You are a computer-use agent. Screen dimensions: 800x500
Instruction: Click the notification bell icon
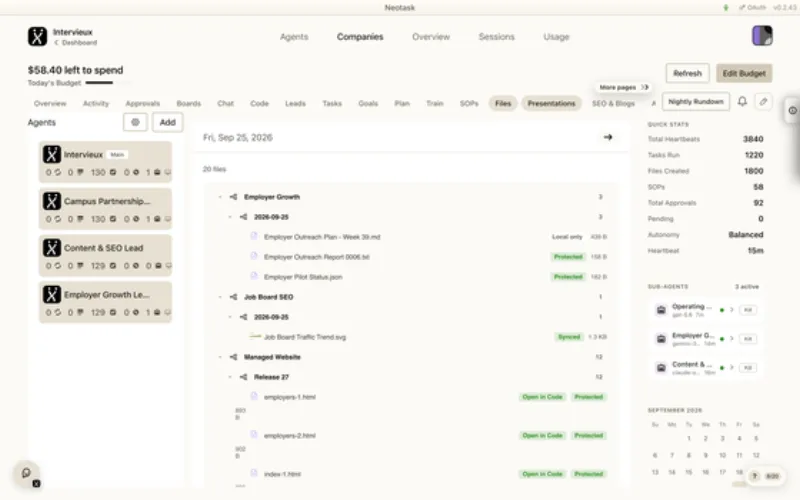pos(742,102)
